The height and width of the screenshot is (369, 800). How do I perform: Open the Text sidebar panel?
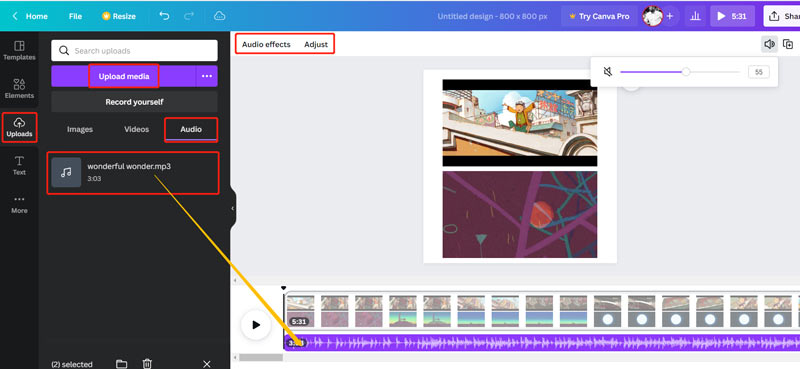pyautogui.click(x=19, y=165)
